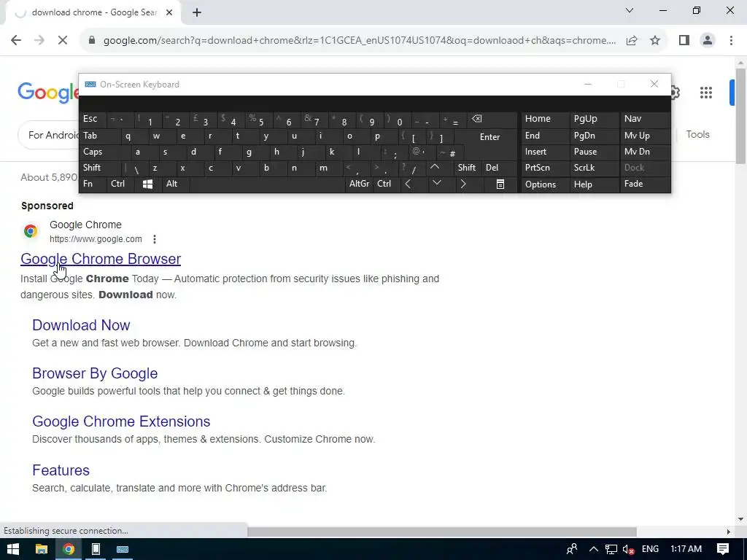Minimize the On-Screen Keyboard window
Viewport: 747px width, 560px height.
click(x=588, y=85)
